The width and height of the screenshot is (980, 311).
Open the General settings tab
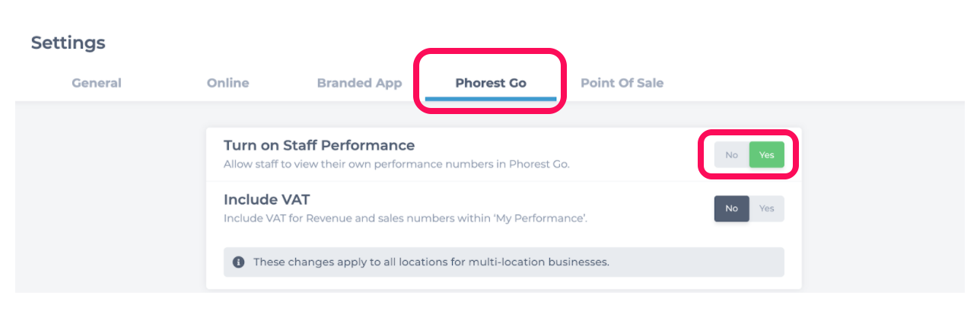click(97, 83)
